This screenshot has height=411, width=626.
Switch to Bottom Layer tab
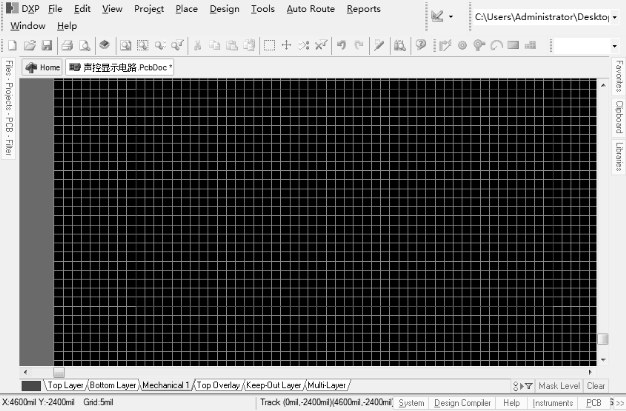click(113, 385)
